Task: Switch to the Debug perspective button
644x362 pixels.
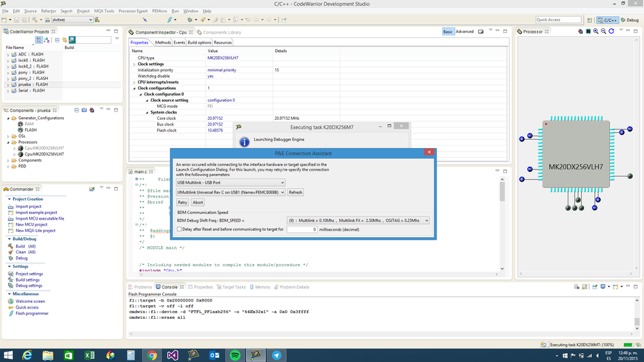Action: pyautogui.click(x=630, y=20)
